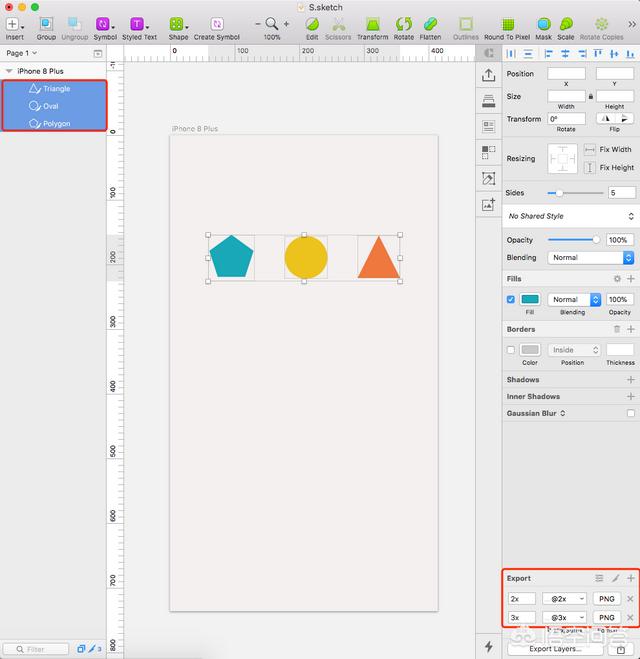
Task: Click the flip vertical button
Action: click(x=624, y=119)
